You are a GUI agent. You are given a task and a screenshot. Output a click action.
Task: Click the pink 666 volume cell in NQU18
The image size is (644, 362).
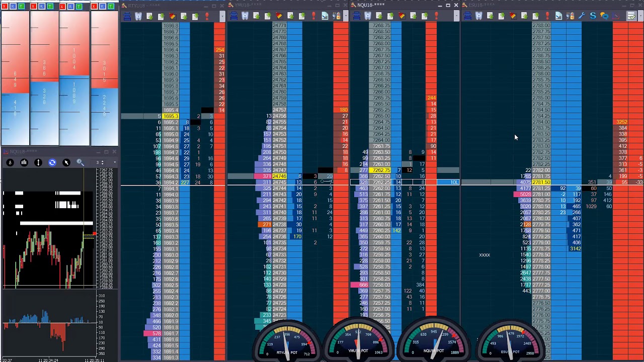point(360,285)
